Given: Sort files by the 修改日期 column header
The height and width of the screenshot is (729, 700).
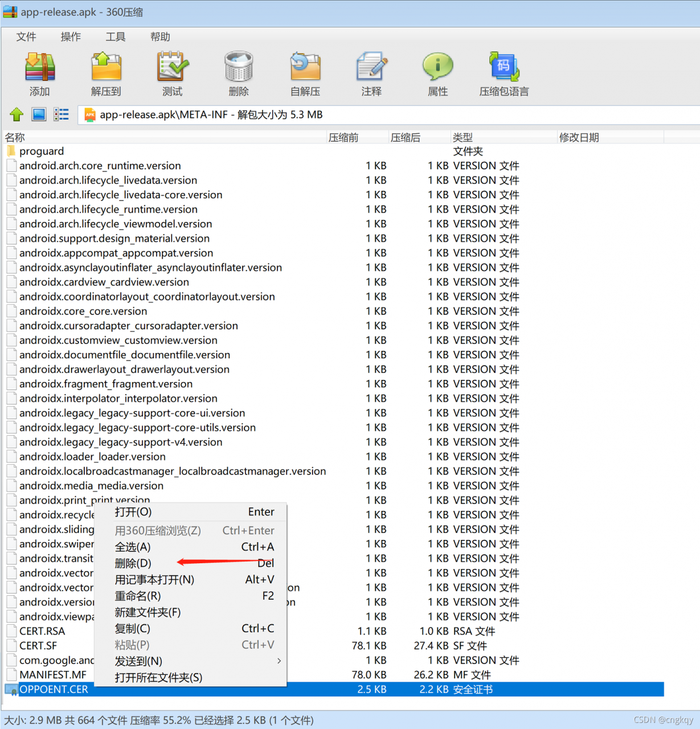Looking at the screenshot, I should [579, 137].
